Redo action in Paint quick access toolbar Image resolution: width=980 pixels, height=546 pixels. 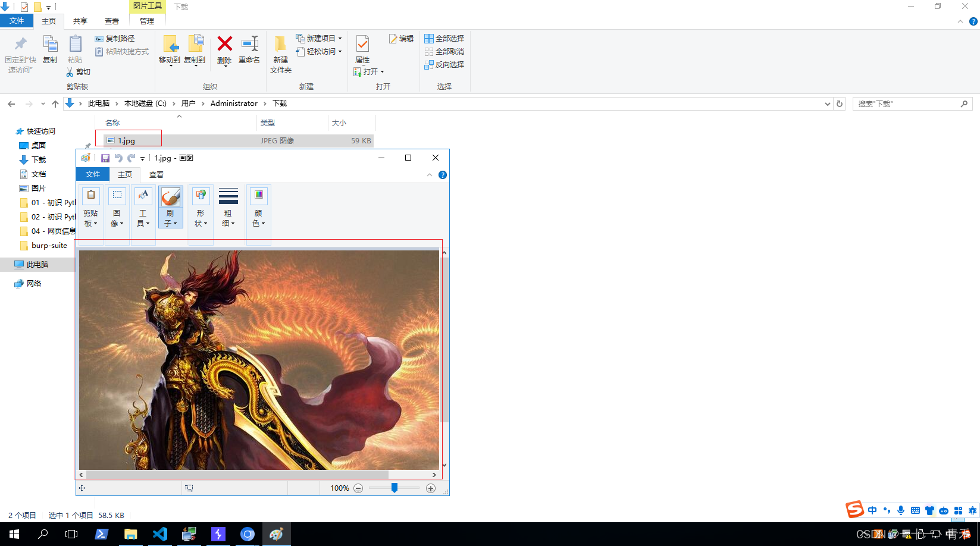(131, 158)
